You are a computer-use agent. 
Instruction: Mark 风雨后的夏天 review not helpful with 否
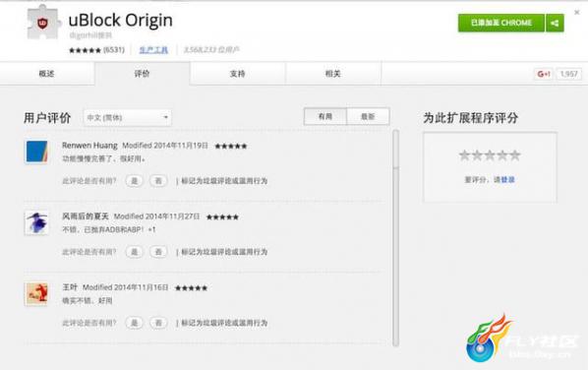(x=158, y=252)
